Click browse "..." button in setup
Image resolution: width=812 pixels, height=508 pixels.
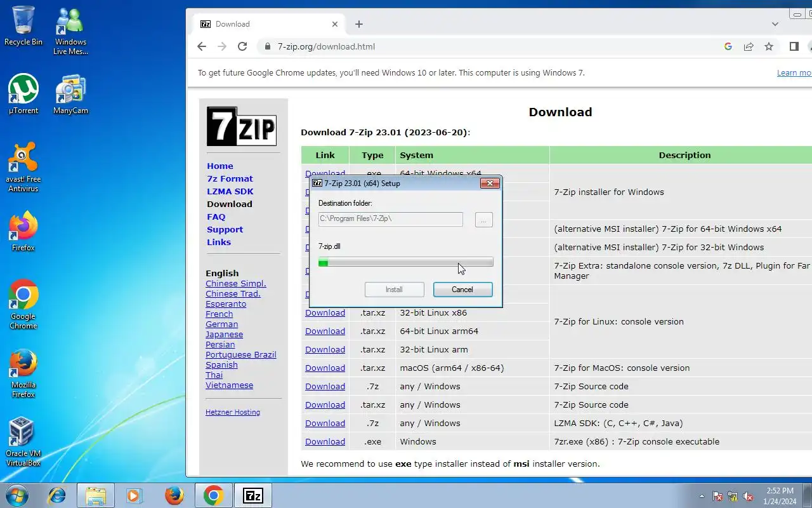(483, 219)
